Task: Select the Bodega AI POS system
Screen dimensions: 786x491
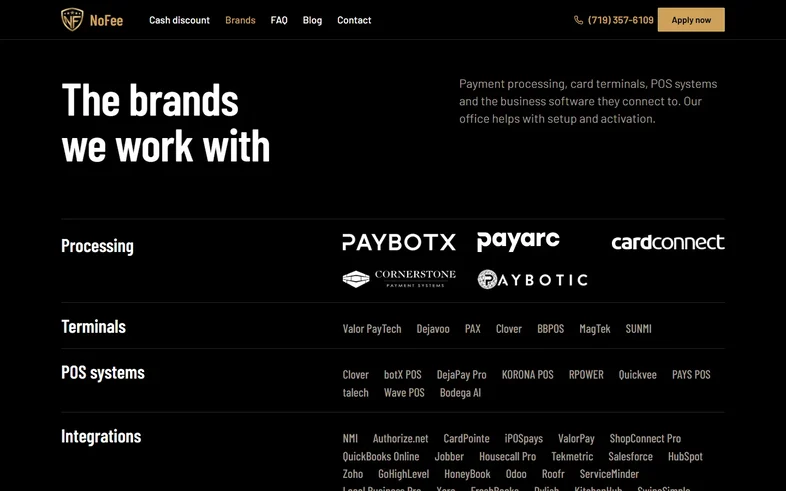Action: (460, 392)
